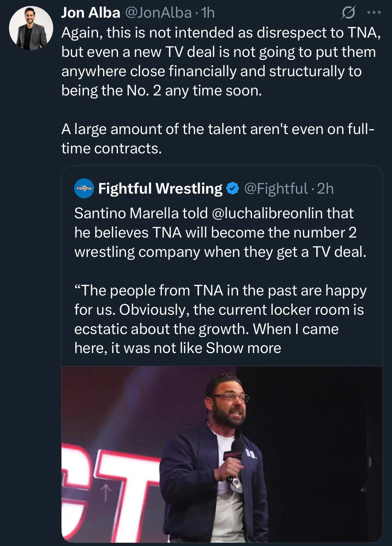
Task: Open the three-dot more options menu
Action: [374, 13]
